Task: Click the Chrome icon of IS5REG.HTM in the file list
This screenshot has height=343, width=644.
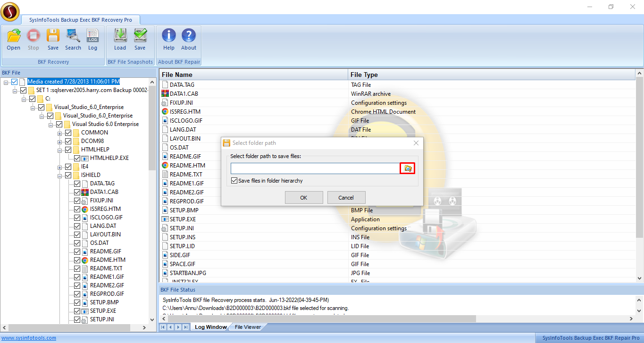Action: point(165,112)
